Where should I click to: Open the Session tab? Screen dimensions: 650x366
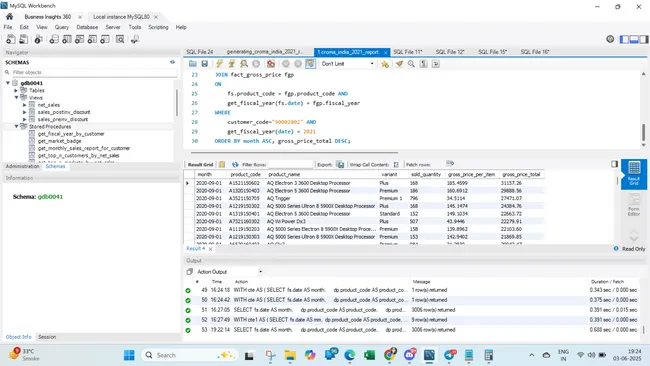pyautogui.click(x=47, y=337)
